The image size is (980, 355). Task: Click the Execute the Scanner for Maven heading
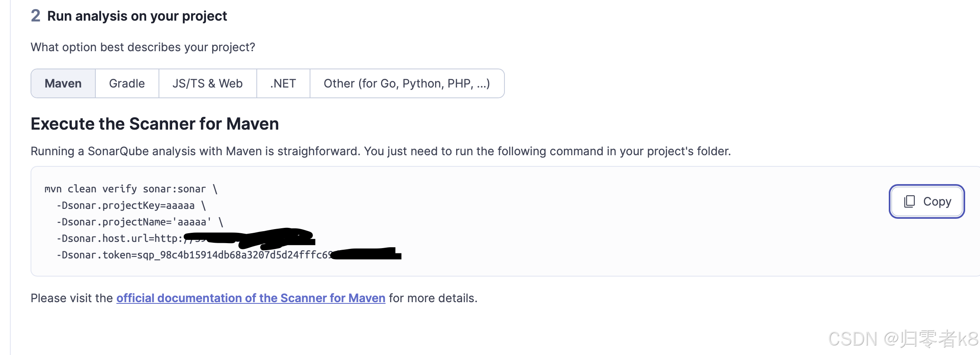click(154, 124)
